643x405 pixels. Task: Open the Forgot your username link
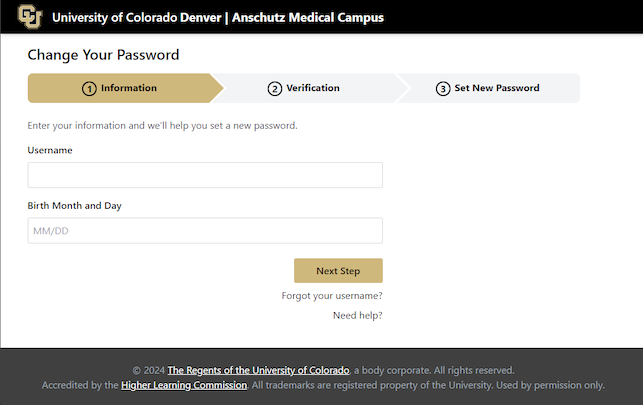[x=332, y=296]
